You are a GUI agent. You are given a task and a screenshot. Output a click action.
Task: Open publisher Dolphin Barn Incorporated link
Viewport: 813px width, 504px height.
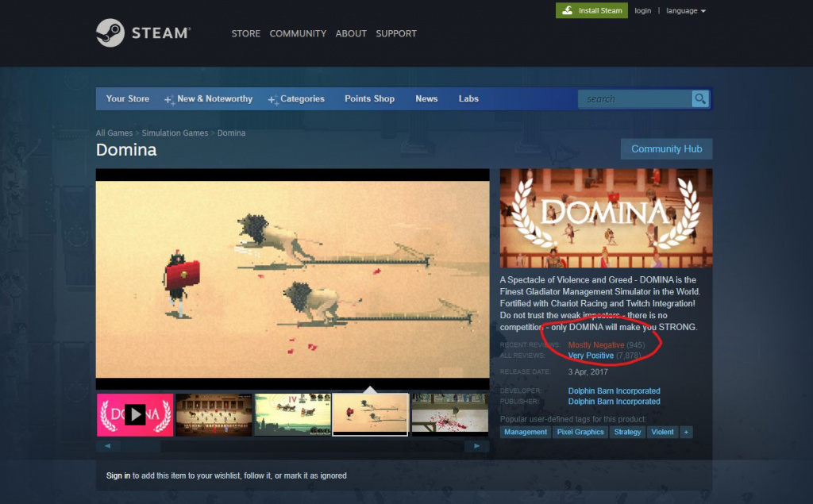614,402
